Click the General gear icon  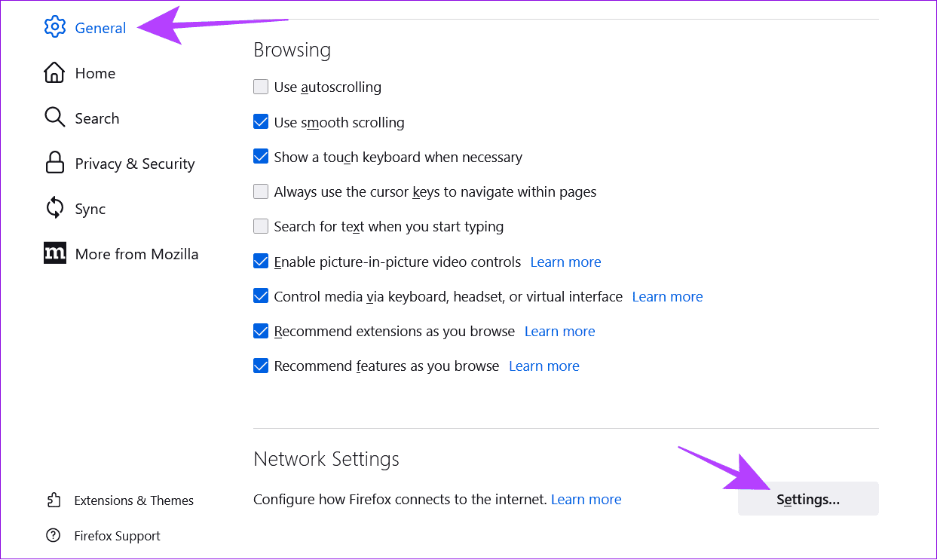(55, 27)
